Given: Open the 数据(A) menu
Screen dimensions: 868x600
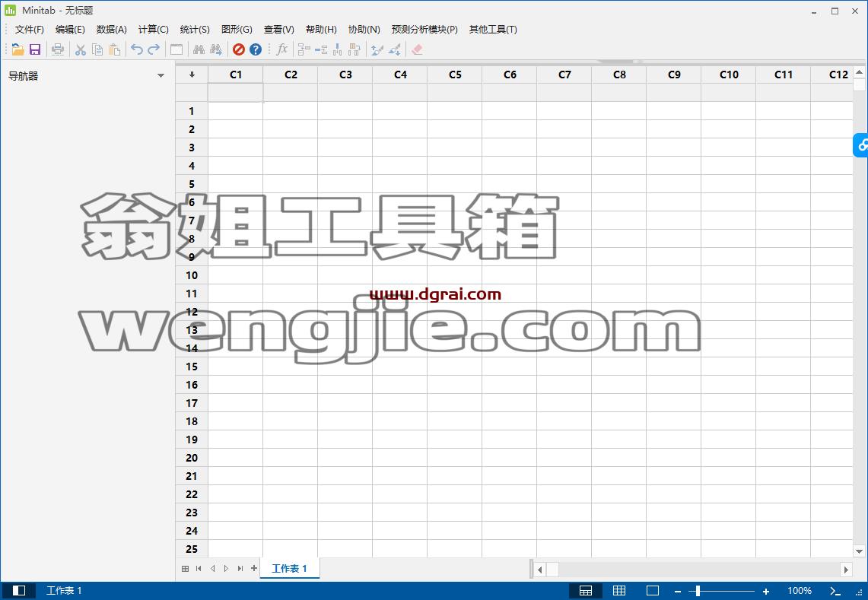Looking at the screenshot, I should click(x=111, y=30).
